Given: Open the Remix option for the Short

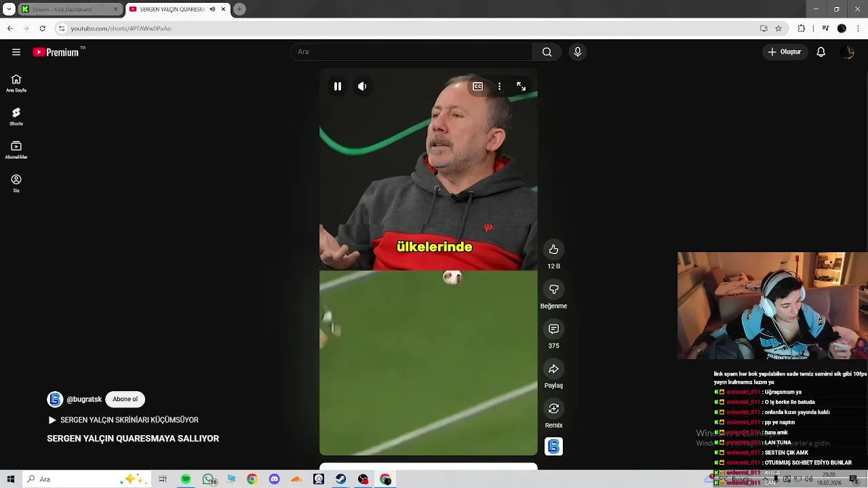Looking at the screenshot, I should tap(553, 409).
